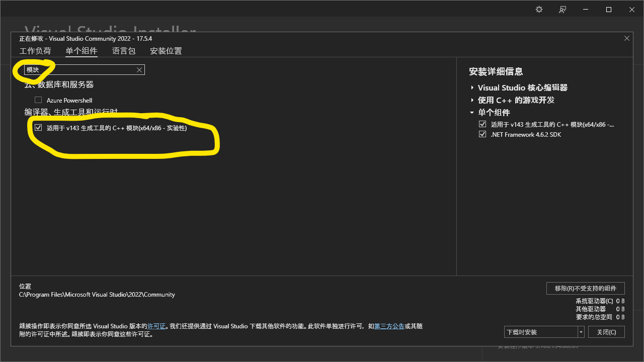Expand Visual Studio 核心编辑器 section
Image resolution: width=644 pixels, height=362 pixels.
[471, 87]
